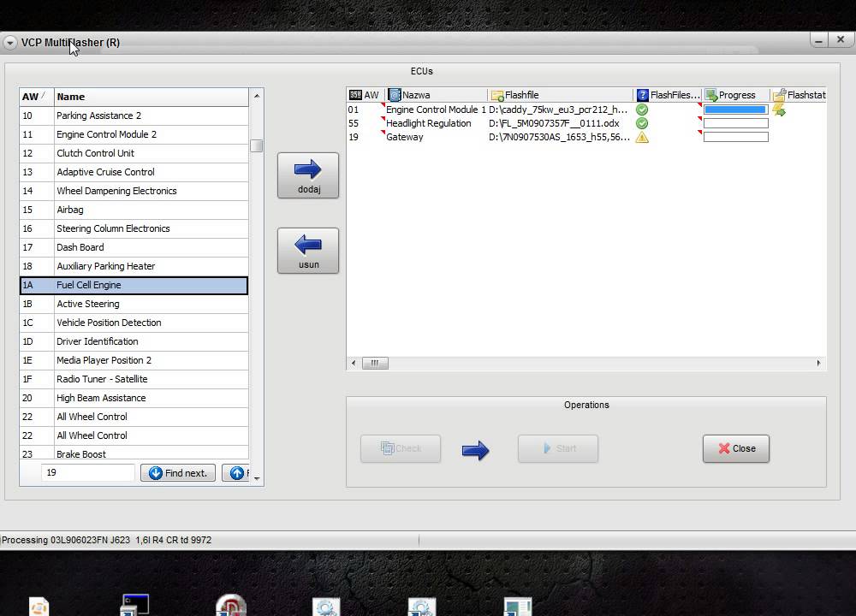Select Wheel Dampening Electronics row
The width and height of the screenshot is (856, 616).
click(x=134, y=191)
